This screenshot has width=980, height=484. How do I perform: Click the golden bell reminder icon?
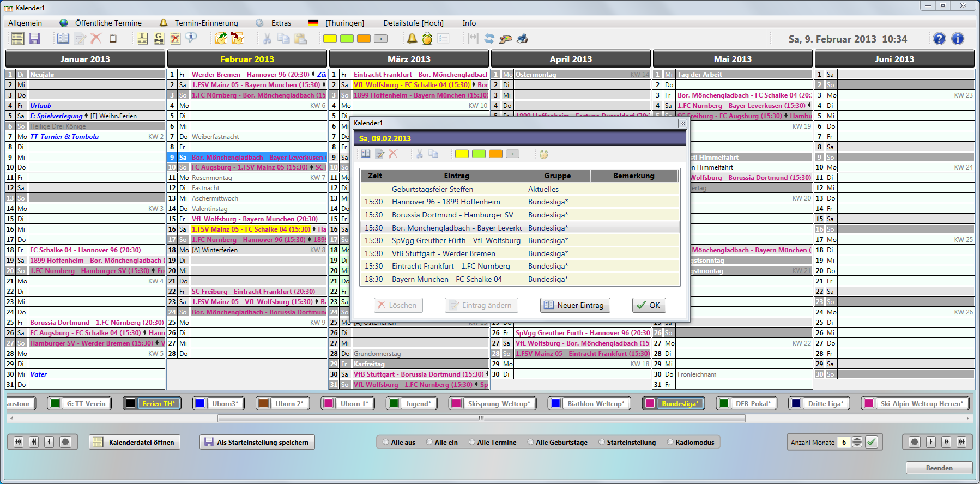[412, 39]
